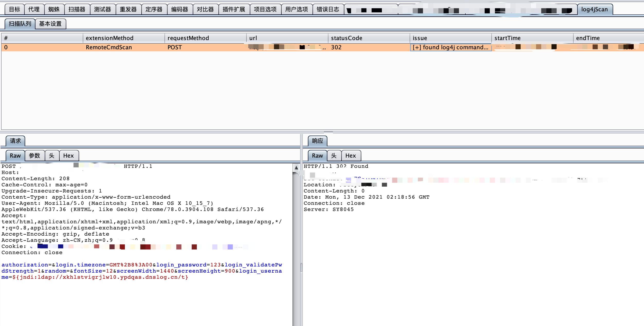Open the 代理 tab

(x=34, y=9)
